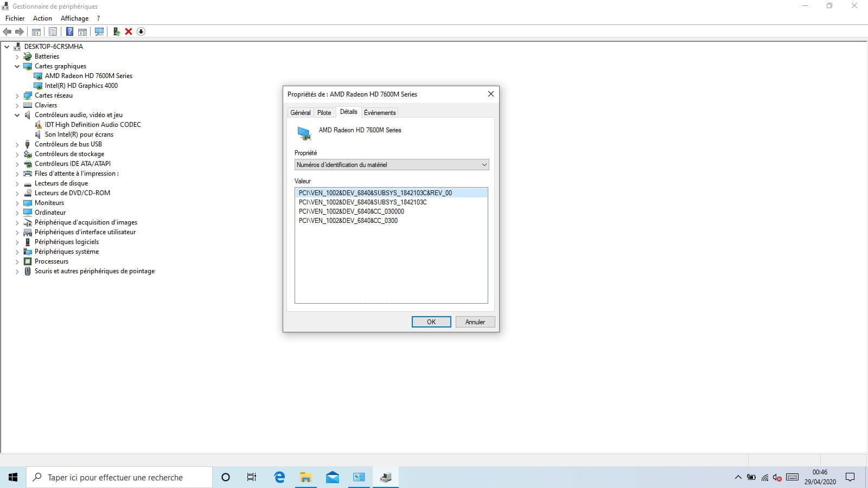Open the Mail app in taskbar
Image resolution: width=868 pixels, height=488 pixels.
[x=333, y=477]
